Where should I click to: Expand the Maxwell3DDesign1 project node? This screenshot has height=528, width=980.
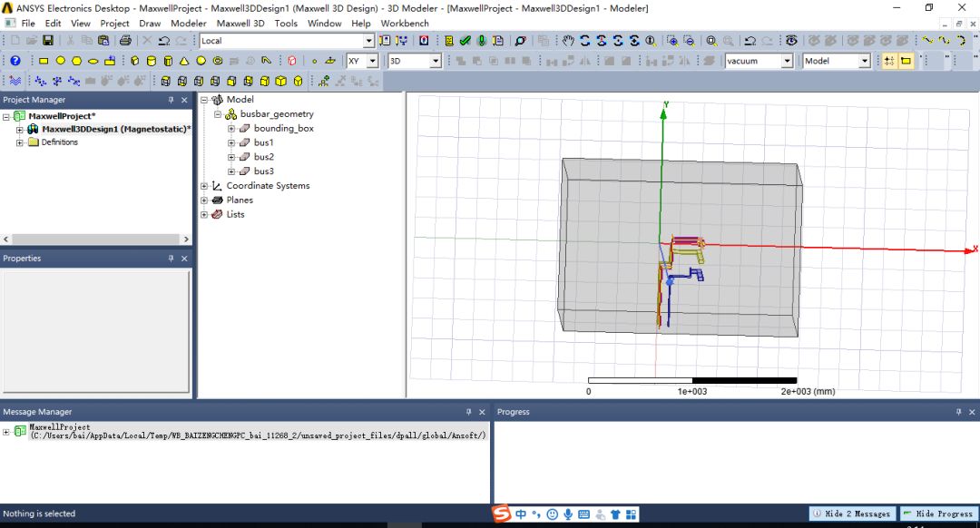click(19, 130)
